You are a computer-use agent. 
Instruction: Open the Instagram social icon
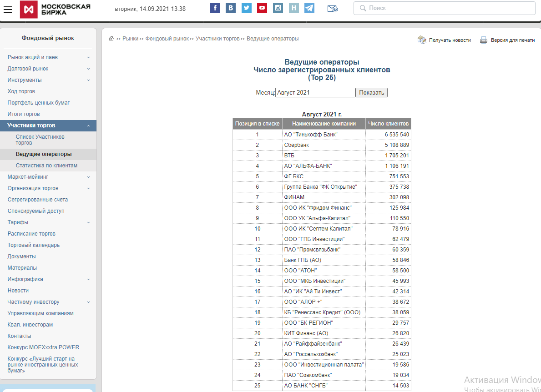click(278, 8)
